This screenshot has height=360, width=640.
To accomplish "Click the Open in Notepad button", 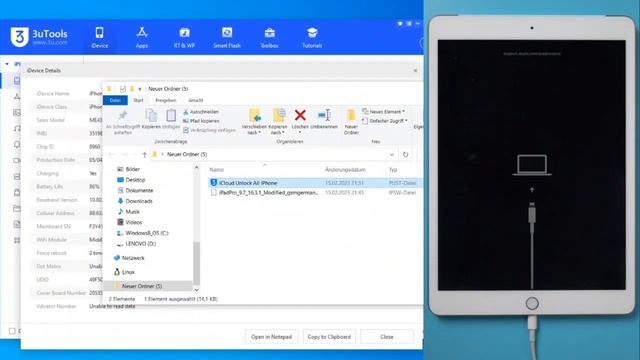I will [x=271, y=337].
